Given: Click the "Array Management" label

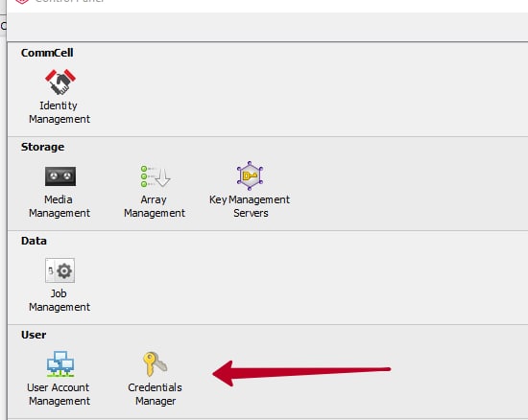Looking at the screenshot, I should coord(155,206).
